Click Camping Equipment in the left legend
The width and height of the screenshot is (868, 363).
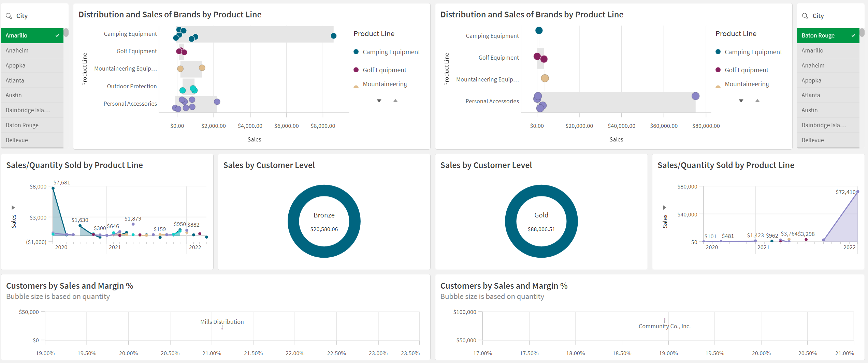(x=391, y=52)
